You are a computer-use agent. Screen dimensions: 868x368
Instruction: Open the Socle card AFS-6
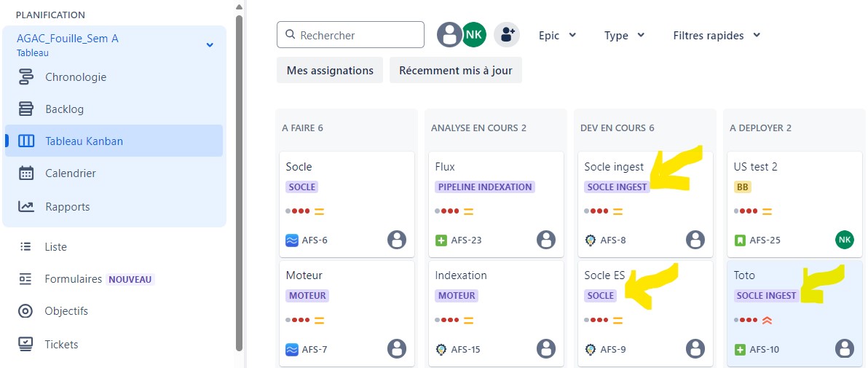[347, 205]
